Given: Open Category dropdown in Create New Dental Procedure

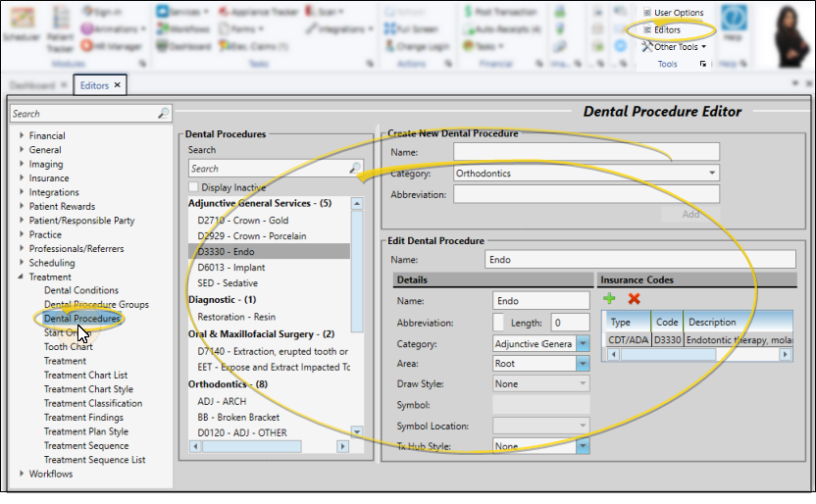Looking at the screenshot, I should point(712,174).
